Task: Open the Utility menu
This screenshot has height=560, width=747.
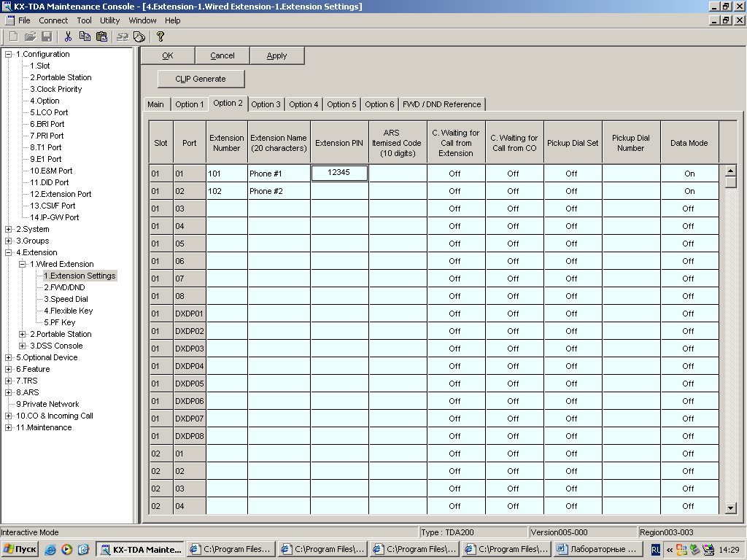Action: coord(109,20)
